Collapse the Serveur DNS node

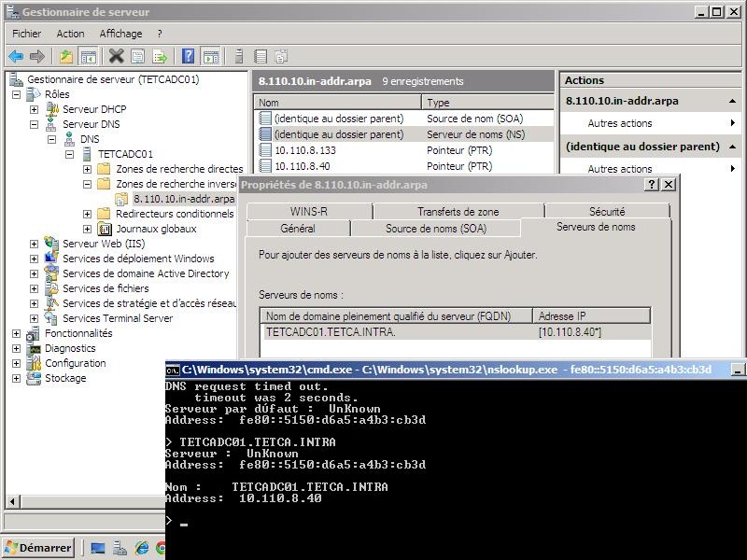tap(34, 124)
